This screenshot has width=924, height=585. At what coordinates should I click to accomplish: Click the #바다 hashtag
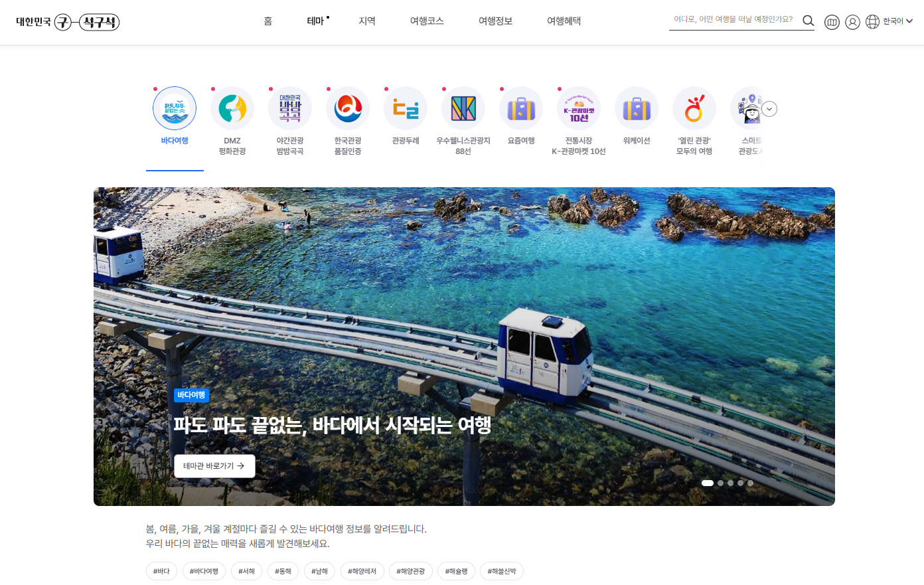point(161,571)
